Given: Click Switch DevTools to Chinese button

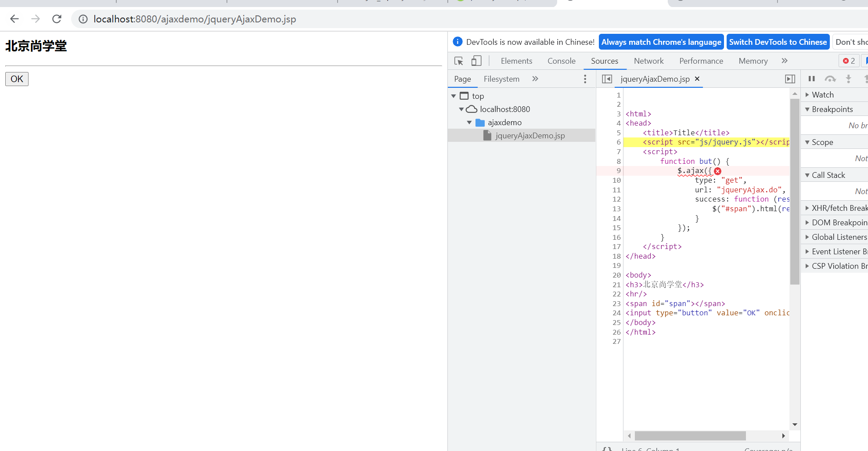Looking at the screenshot, I should (778, 42).
